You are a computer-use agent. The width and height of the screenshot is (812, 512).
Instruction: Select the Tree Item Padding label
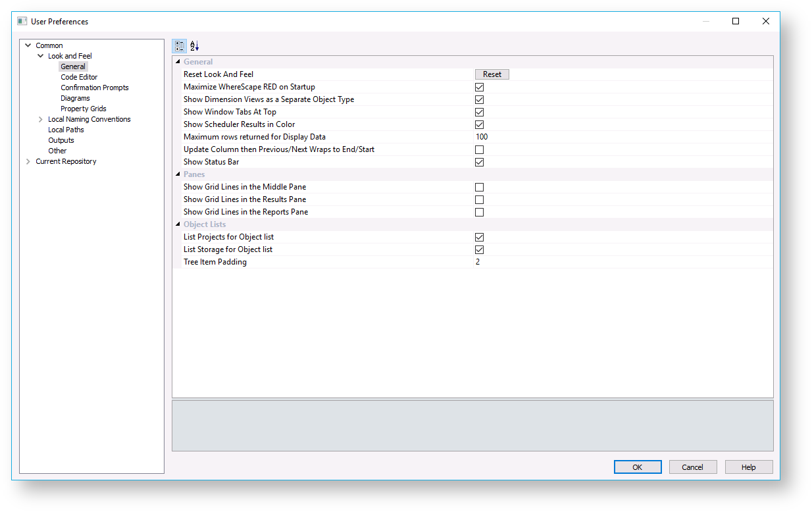click(x=215, y=262)
